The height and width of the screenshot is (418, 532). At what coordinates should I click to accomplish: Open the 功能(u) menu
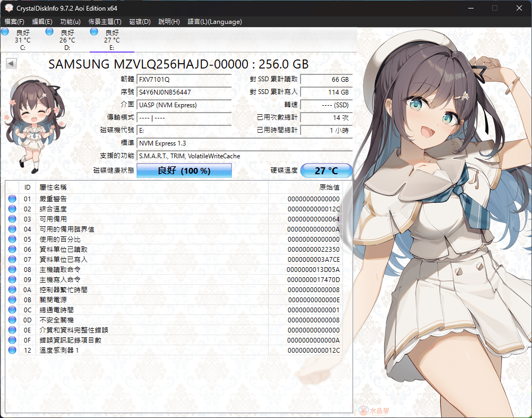click(70, 22)
